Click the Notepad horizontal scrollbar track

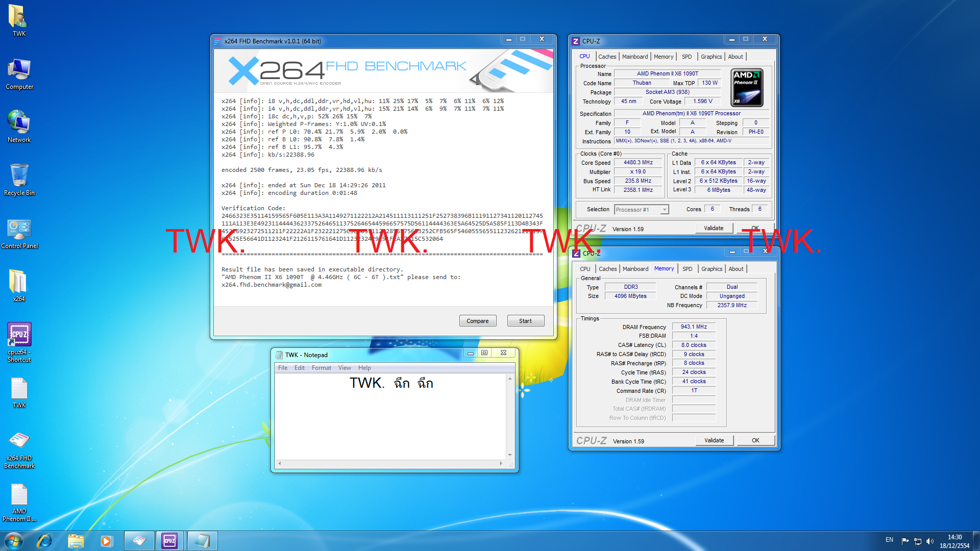click(x=390, y=464)
